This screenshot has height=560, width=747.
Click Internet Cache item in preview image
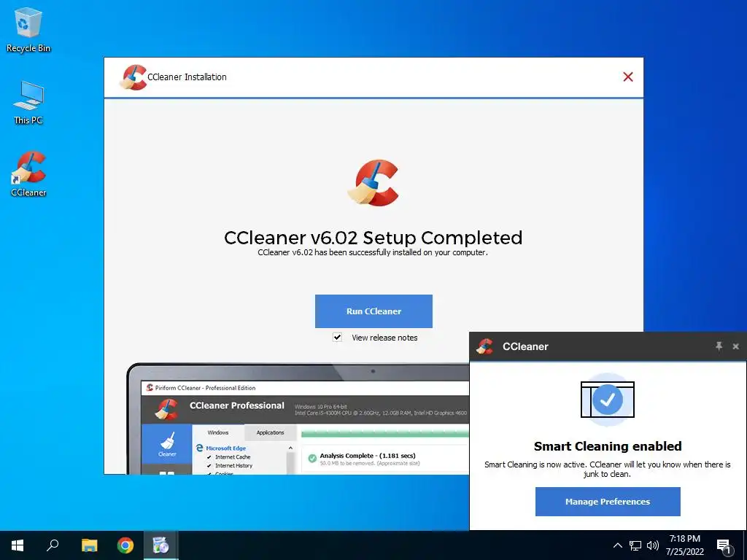pyautogui.click(x=233, y=456)
